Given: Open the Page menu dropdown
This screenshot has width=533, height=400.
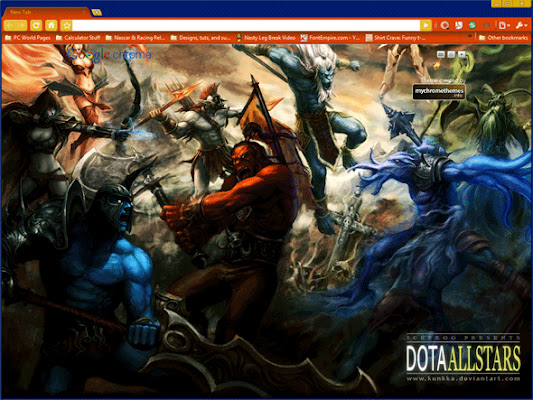Looking at the screenshot, I should (504, 25).
